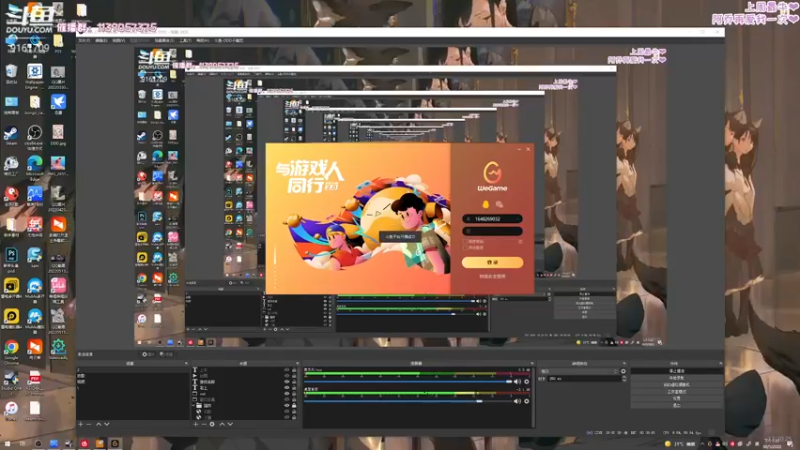This screenshot has width=800, height=450.
Task: Click the yellow login button in WeGame
Action: 492,262
